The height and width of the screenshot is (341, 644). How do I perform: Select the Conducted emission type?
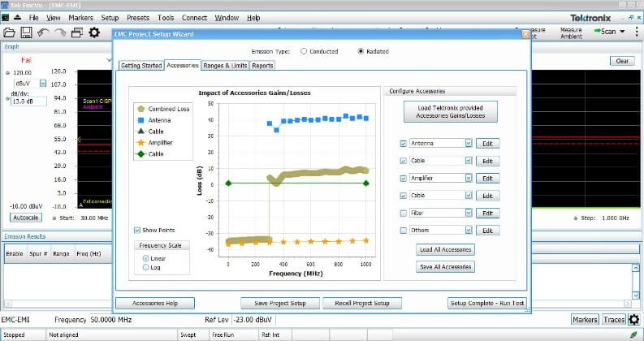(x=304, y=51)
